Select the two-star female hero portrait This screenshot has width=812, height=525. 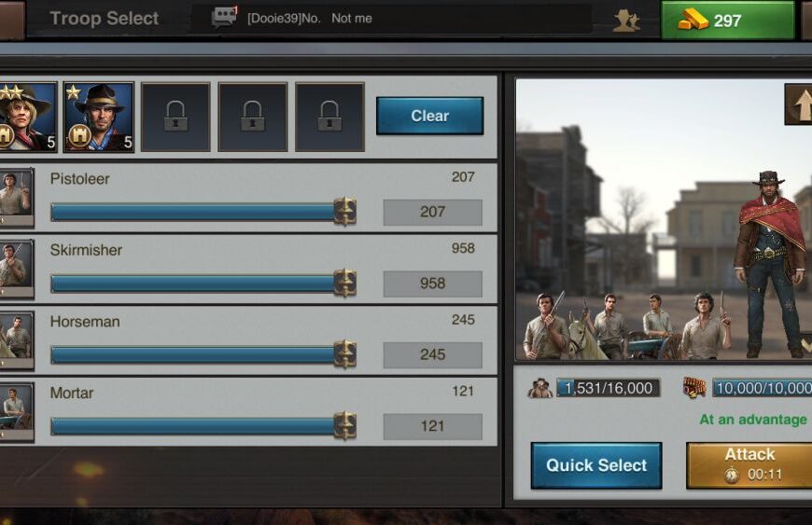(x=28, y=117)
